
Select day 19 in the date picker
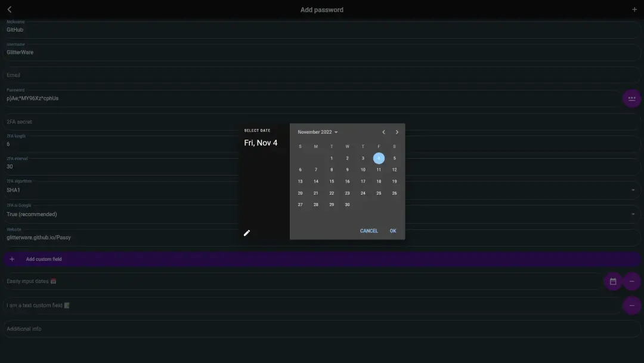(394, 181)
